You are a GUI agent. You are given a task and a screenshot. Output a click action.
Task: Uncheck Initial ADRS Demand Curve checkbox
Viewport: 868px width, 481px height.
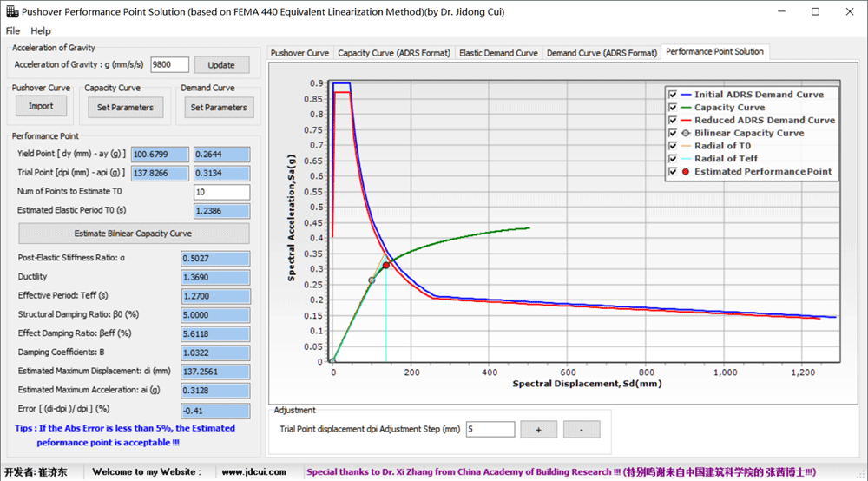click(x=673, y=95)
